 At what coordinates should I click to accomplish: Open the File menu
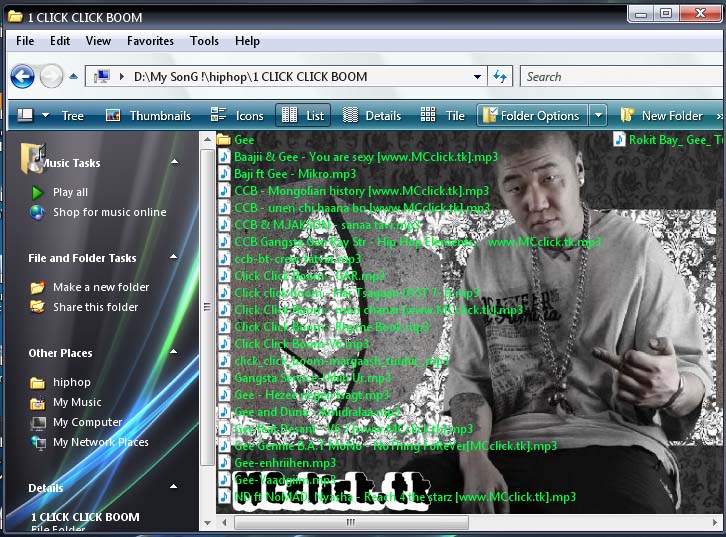coord(25,41)
